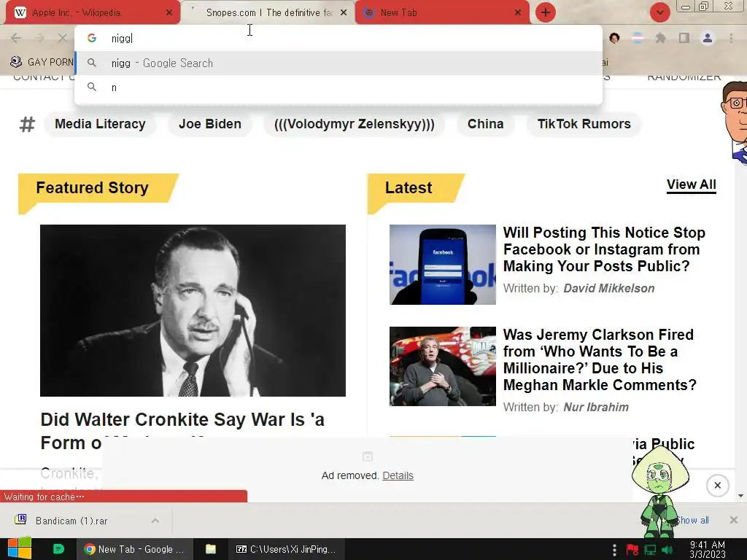Open the TikTok Rumors topic tag
The image size is (747, 560).
click(x=584, y=124)
